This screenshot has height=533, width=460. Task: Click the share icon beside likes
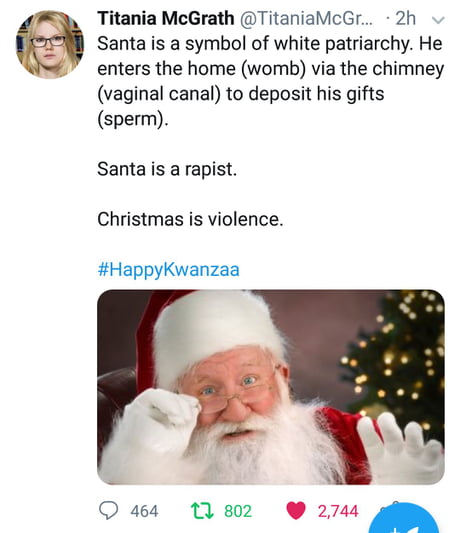[388, 504]
